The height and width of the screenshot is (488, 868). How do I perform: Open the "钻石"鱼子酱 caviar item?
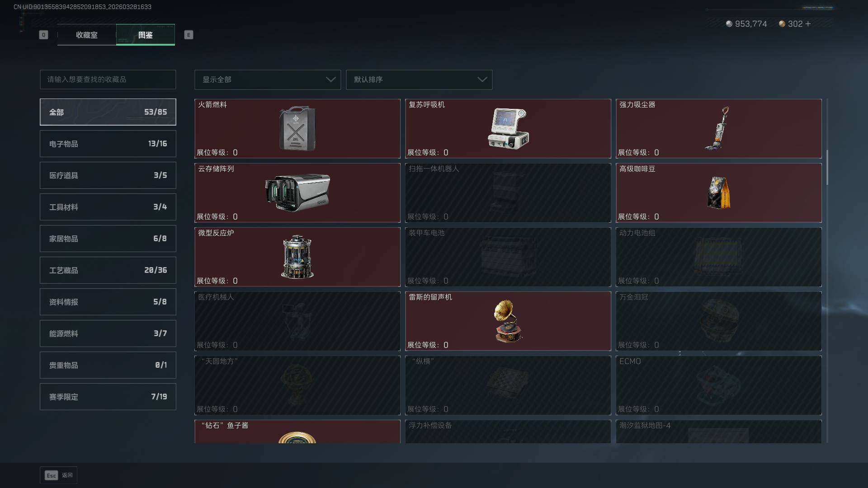(x=297, y=432)
